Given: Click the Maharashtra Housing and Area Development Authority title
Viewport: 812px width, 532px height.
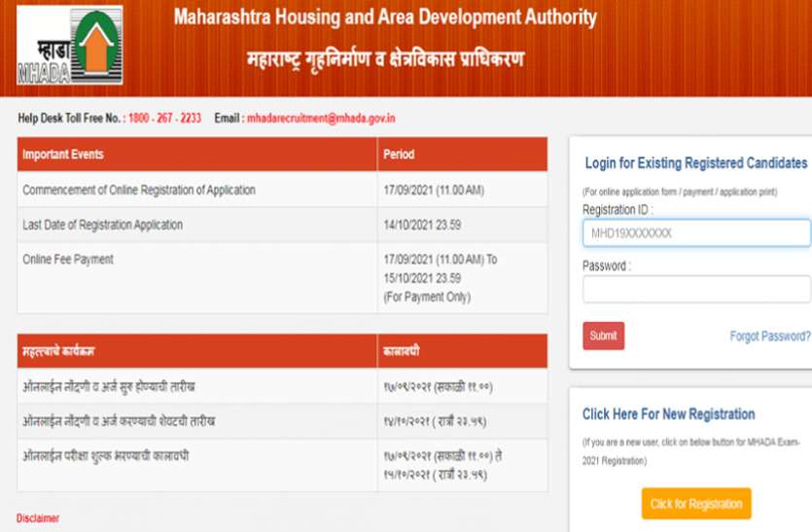Looking at the screenshot, I should click(x=384, y=18).
